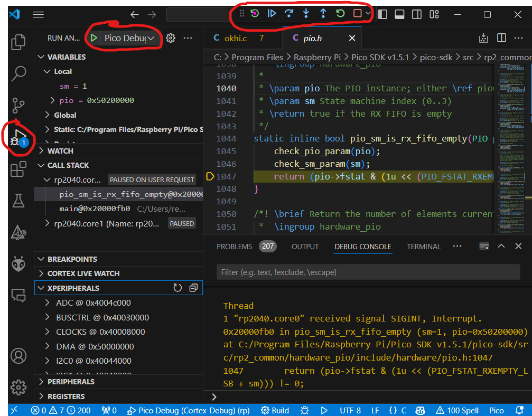Collapse the CALL STACK section
This screenshot has height=416, width=532.
[x=41, y=165]
